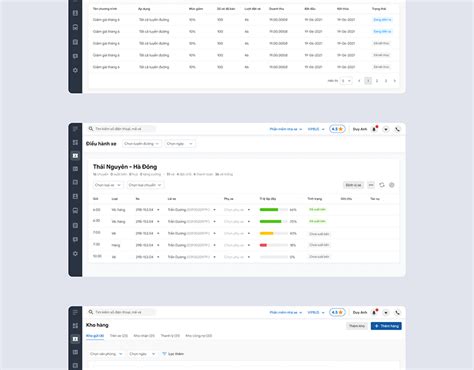Expand the VIPBUS dropdown in Điều hành xe panel

pyautogui.click(x=316, y=129)
